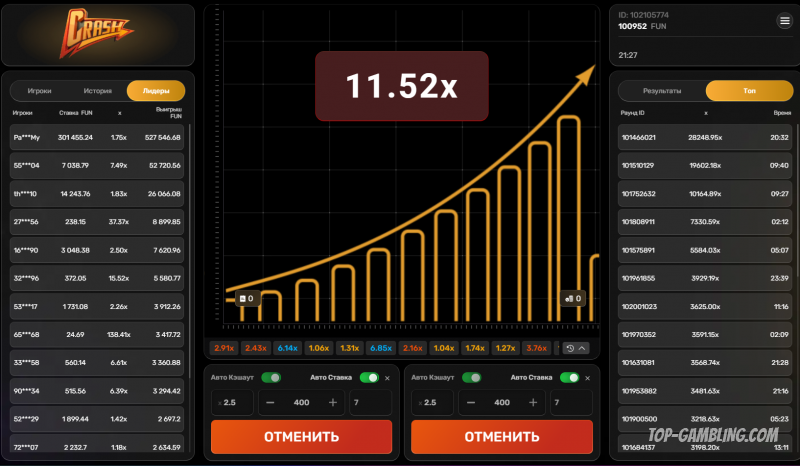Close the left bet panel with X
This screenshot has width=800, height=466.
[388, 378]
